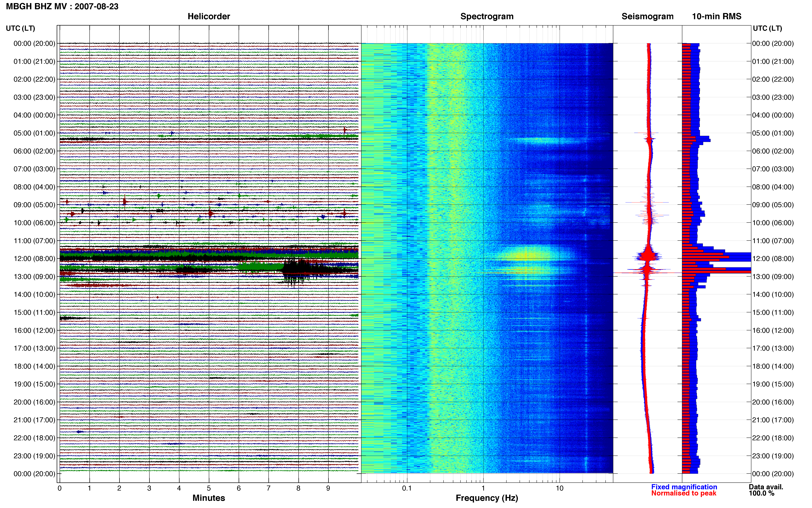Viewport: 812px width, 508px height.
Task: Click the 'Data avail.' label
Action: (x=766, y=487)
